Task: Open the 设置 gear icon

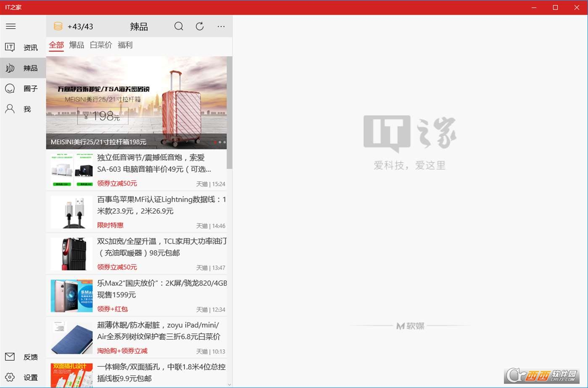Action: click(10, 377)
